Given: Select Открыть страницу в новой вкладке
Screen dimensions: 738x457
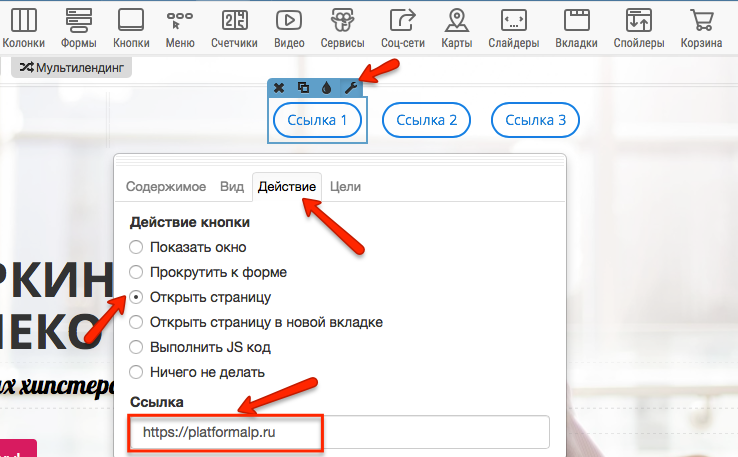Looking at the screenshot, I should (136, 322).
